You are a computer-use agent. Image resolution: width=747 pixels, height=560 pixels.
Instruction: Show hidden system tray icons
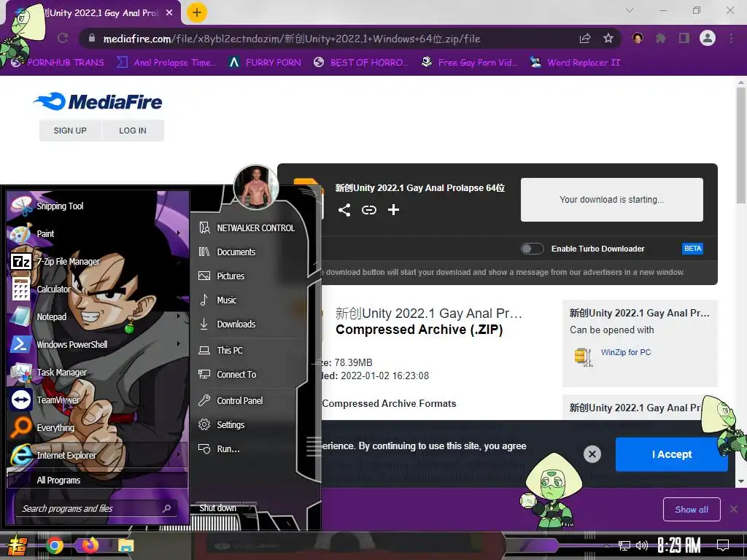pyautogui.click(x=606, y=545)
